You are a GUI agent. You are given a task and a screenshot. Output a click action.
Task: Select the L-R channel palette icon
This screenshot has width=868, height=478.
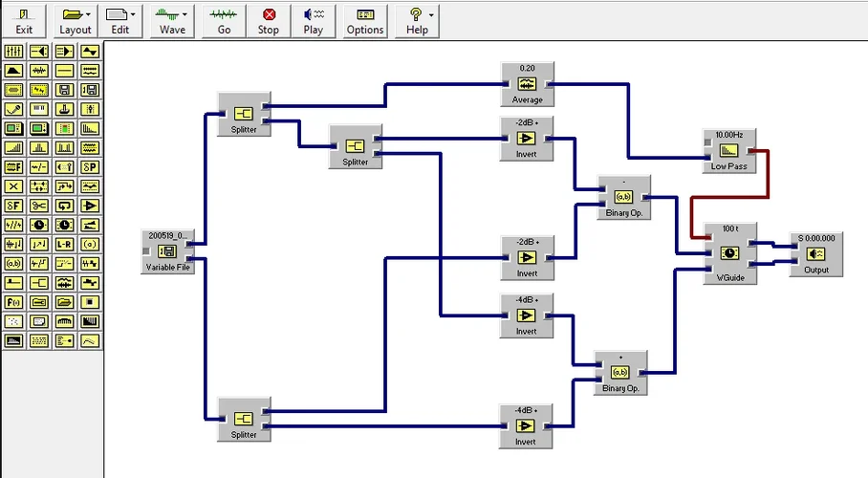click(64, 245)
